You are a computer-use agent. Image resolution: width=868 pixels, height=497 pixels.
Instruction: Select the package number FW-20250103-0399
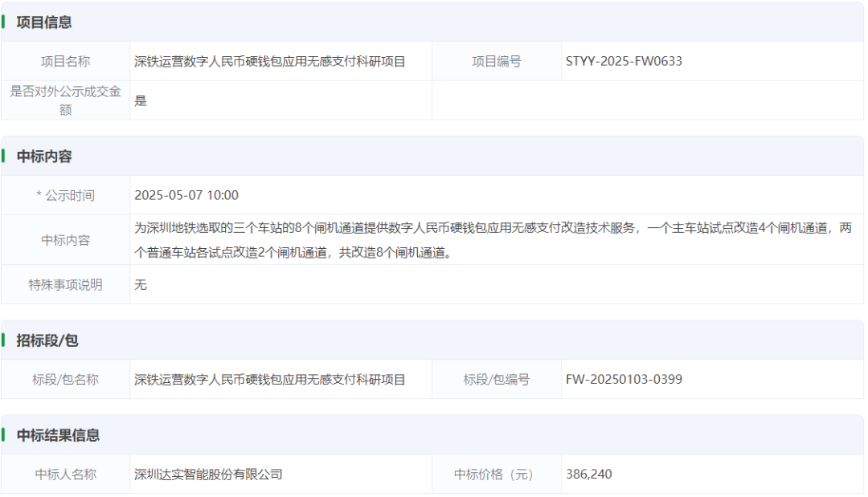tap(624, 379)
